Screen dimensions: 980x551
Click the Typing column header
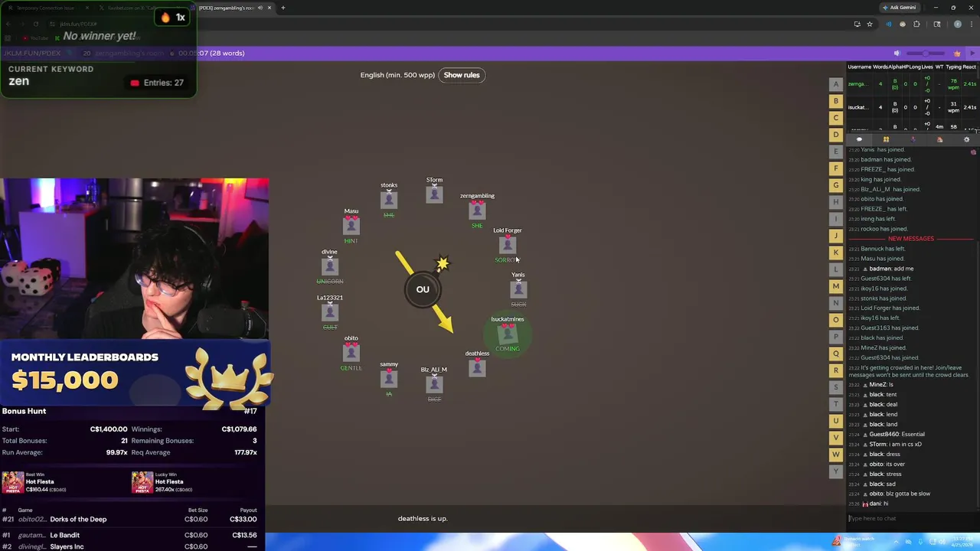tap(954, 67)
